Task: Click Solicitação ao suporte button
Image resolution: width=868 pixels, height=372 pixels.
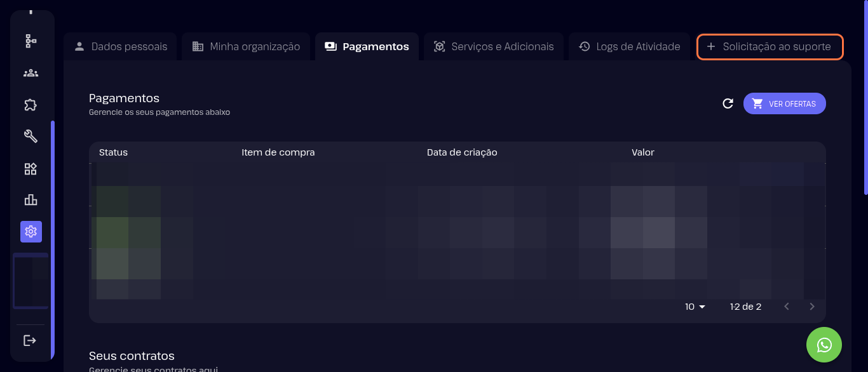Action: pos(770,47)
